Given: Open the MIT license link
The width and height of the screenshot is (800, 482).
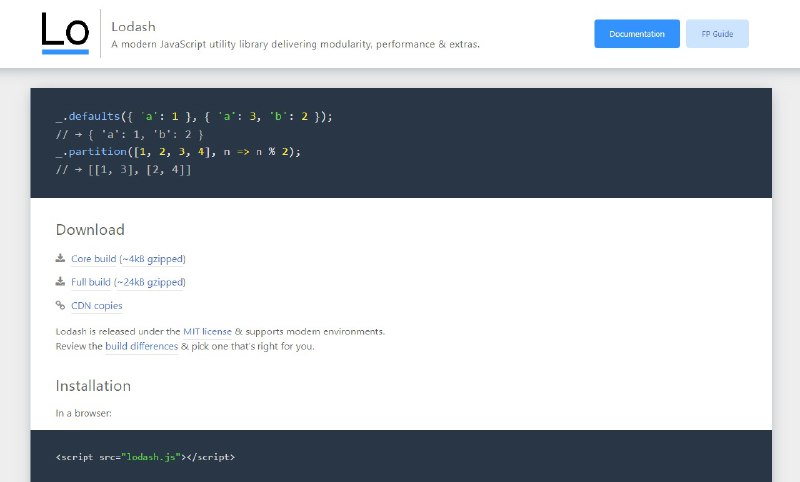Looking at the screenshot, I should coord(207,332).
